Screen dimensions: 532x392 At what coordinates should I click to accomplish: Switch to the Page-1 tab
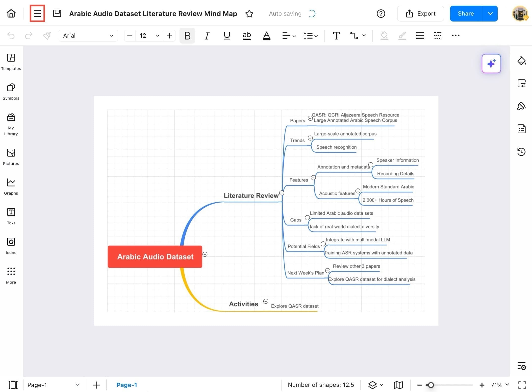click(x=127, y=385)
